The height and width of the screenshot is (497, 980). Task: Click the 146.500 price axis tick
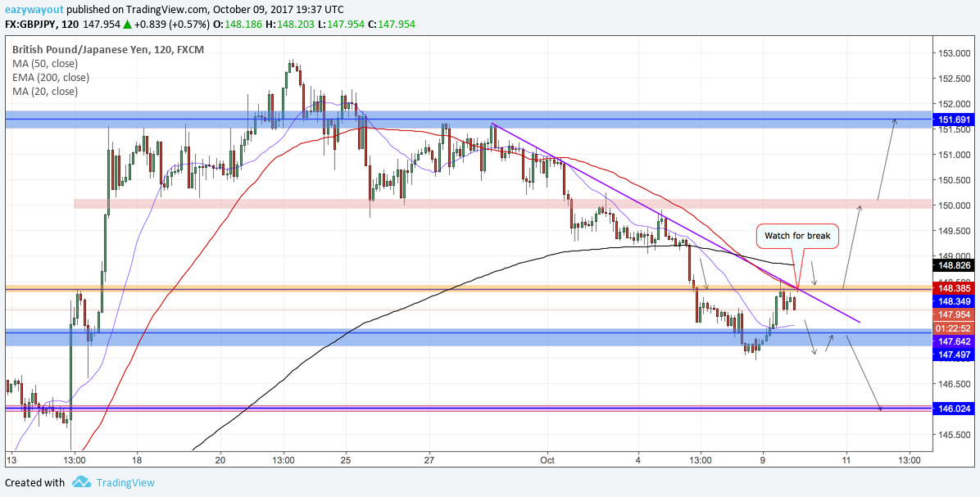pyautogui.click(x=954, y=384)
